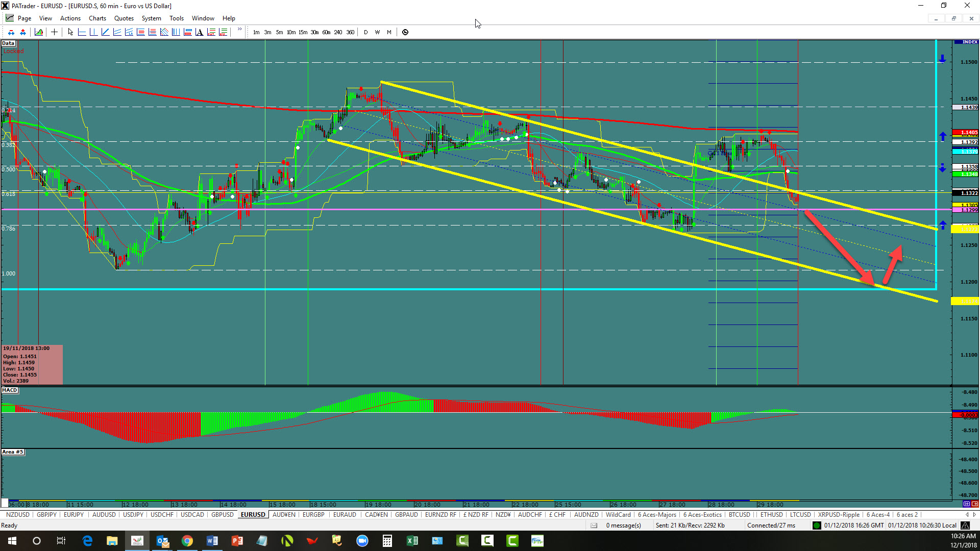Select the vertical line drawing tool
980x551 pixels.
(93, 32)
